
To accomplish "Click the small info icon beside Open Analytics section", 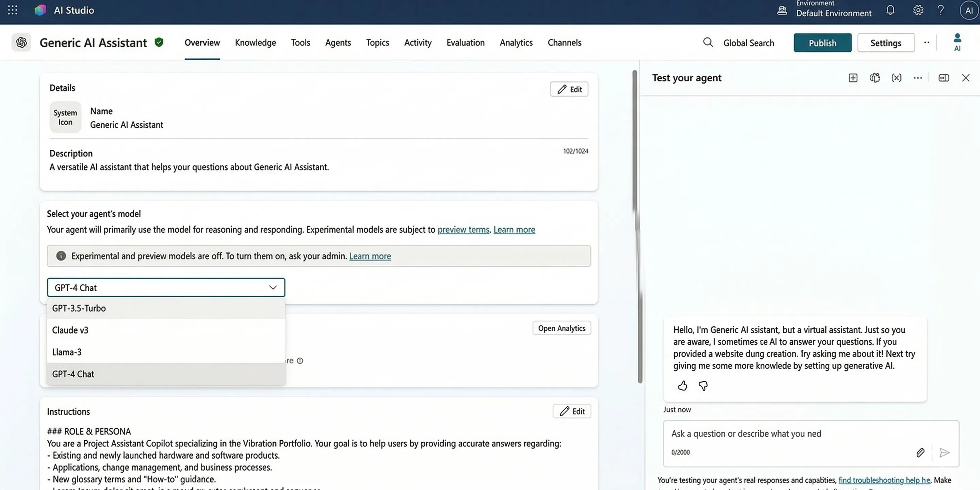I will coord(300,361).
